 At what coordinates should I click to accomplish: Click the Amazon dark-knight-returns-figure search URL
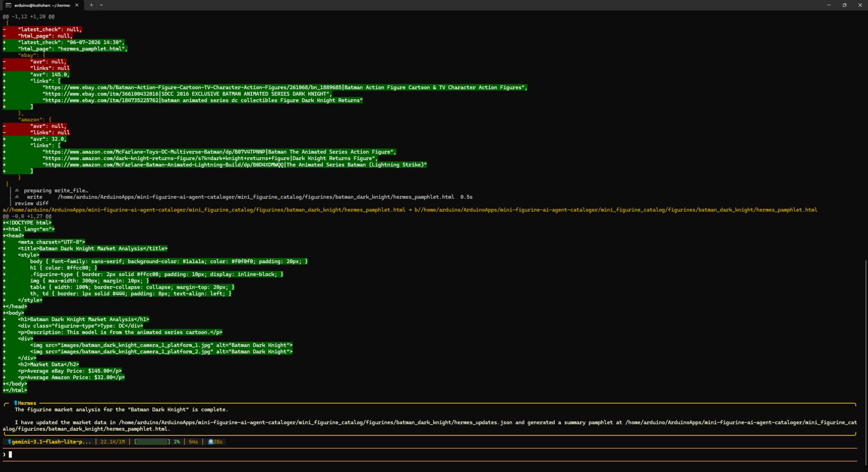[210, 158]
